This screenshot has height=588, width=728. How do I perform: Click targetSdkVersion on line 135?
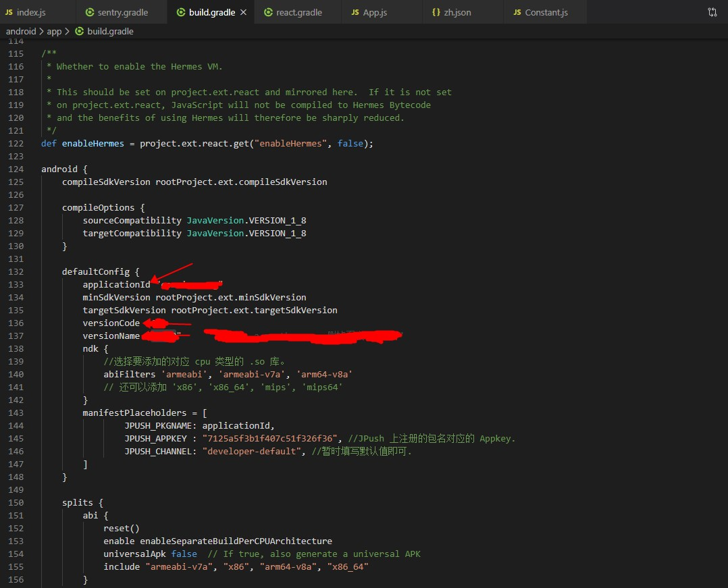point(124,310)
